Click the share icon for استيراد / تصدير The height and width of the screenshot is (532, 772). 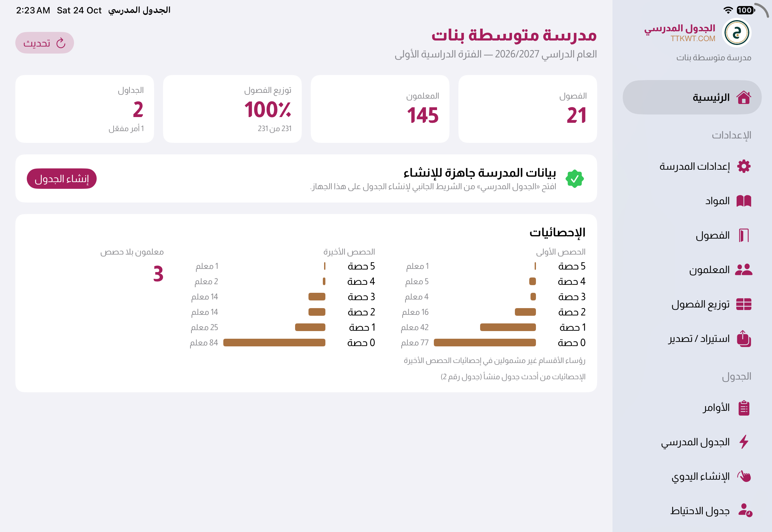pos(744,338)
